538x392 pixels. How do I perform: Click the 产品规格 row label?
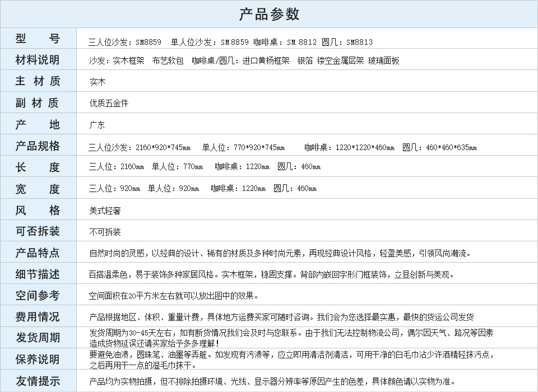coord(38,146)
